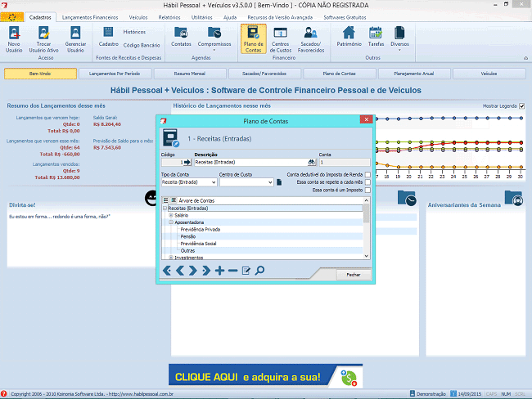
Task: Open Trocar Usuário Ativo
Action: coord(43,39)
